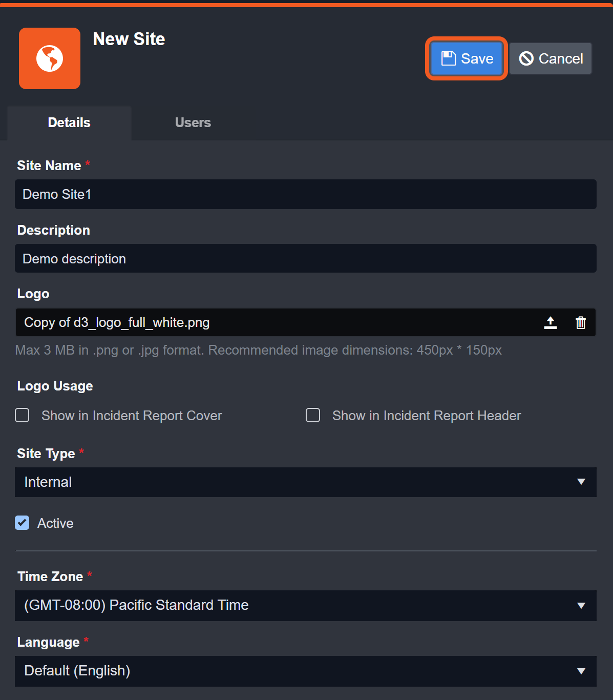Click the Site Type dropdown arrow
This screenshot has height=700, width=613.
581,482
